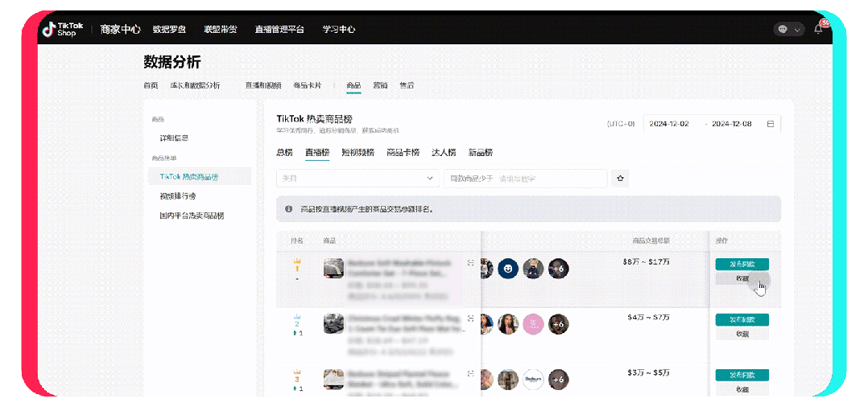
Task: Open the notification bell
Action: point(818,30)
